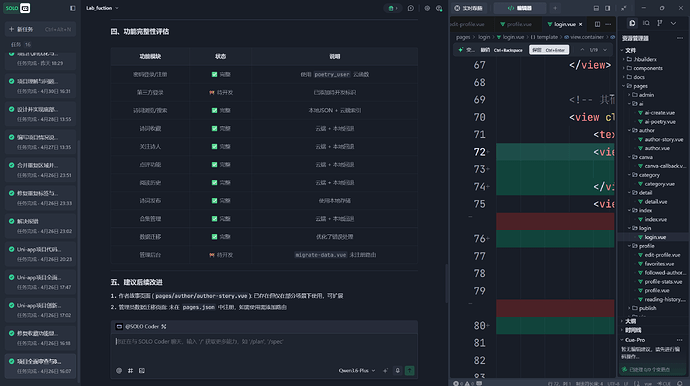Click the prompt enhance sparkle icon
The image size is (690, 386).
coord(385,371)
